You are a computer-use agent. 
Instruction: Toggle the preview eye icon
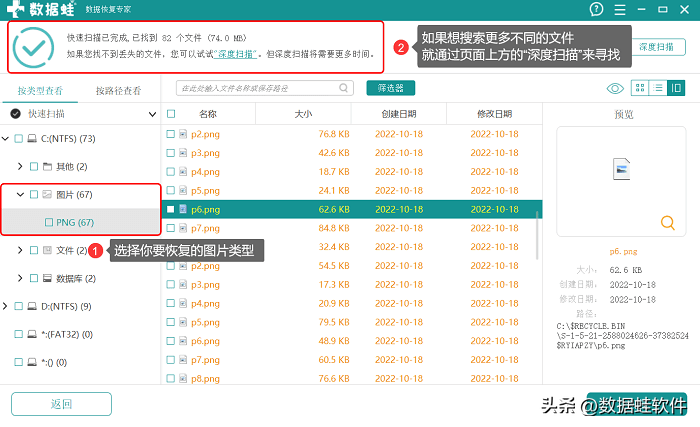coord(616,88)
